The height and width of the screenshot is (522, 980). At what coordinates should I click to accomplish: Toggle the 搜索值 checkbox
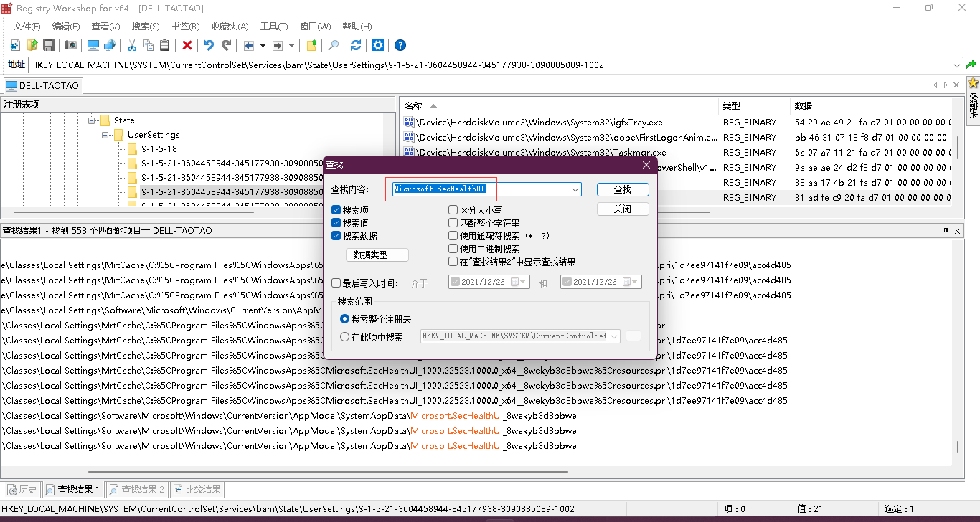[x=336, y=223]
